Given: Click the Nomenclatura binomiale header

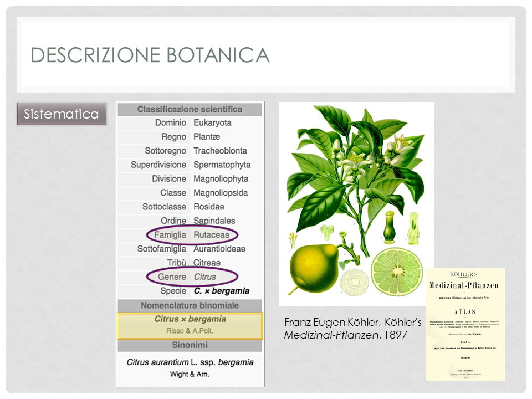Looking at the screenshot, I should pyautogui.click(x=190, y=305).
